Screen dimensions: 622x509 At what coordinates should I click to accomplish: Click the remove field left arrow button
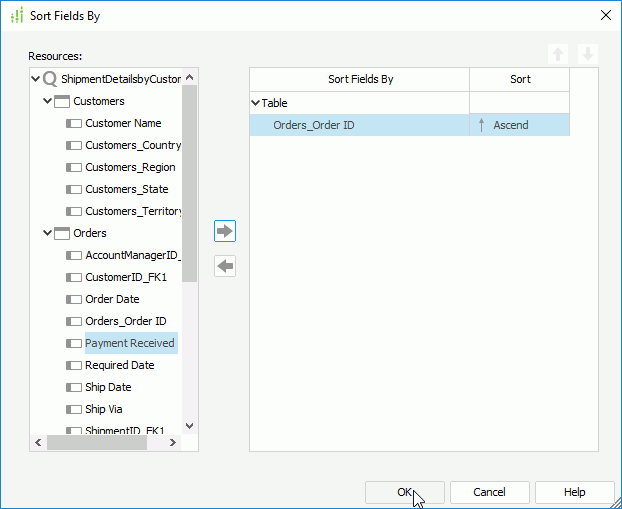pyautogui.click(x=225, y=266)
